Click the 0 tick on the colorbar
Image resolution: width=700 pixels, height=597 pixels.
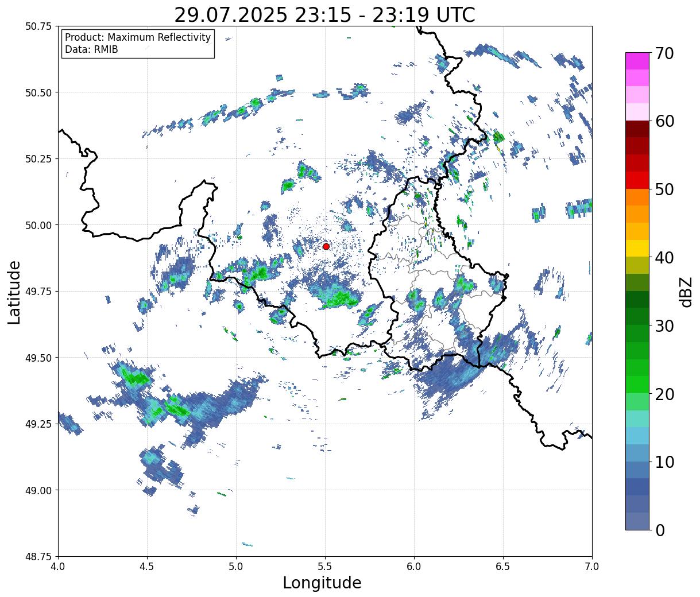coord(659,530)
